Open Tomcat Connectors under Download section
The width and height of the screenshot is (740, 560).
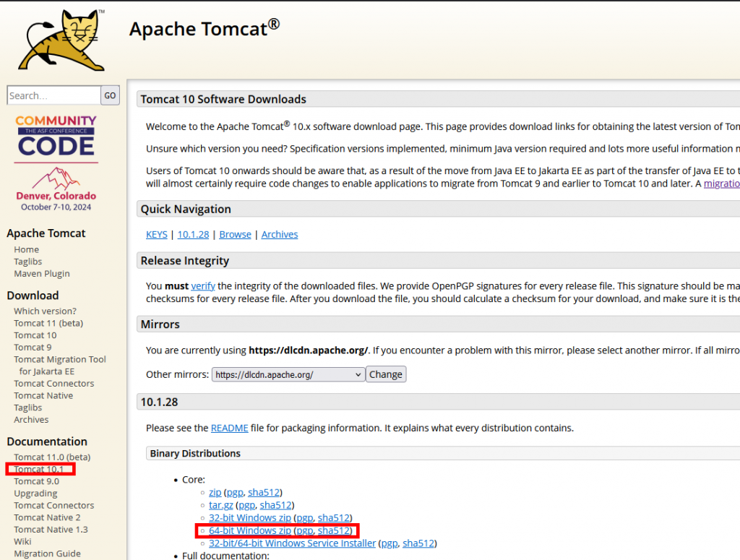click(53, 384)
